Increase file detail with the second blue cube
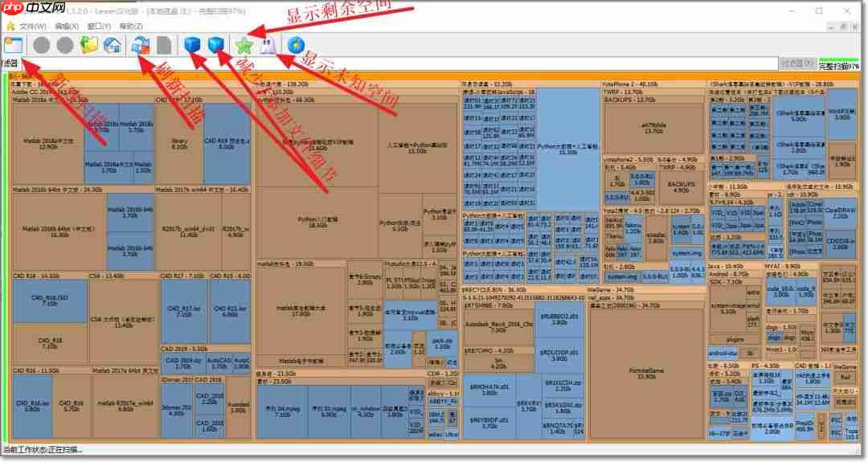This screenshot has height=462, width=868. coord(215,45)
